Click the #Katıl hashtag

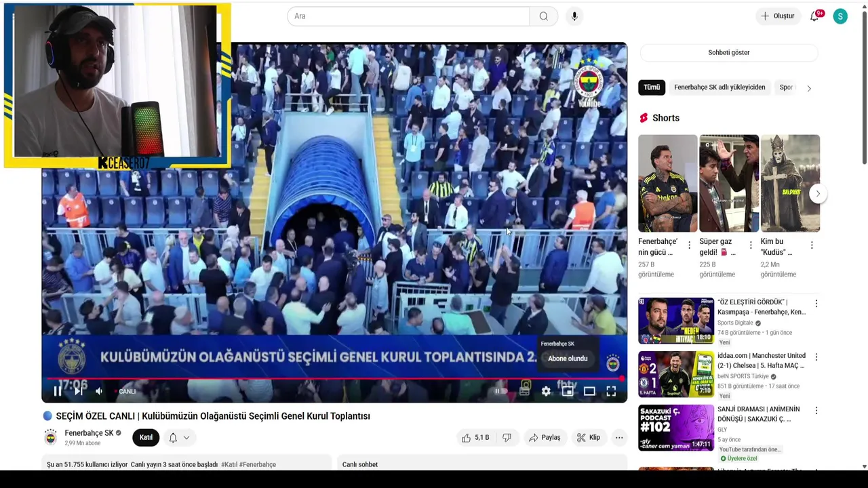[x=229, y=464]
